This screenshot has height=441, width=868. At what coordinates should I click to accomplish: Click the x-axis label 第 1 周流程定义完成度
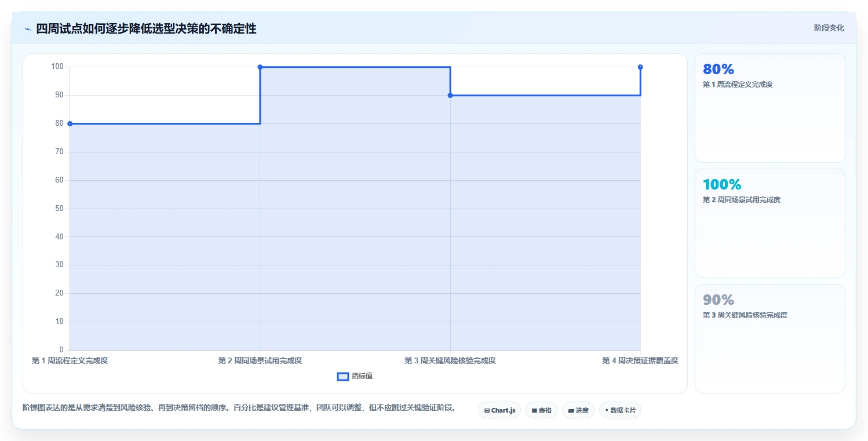70,360
